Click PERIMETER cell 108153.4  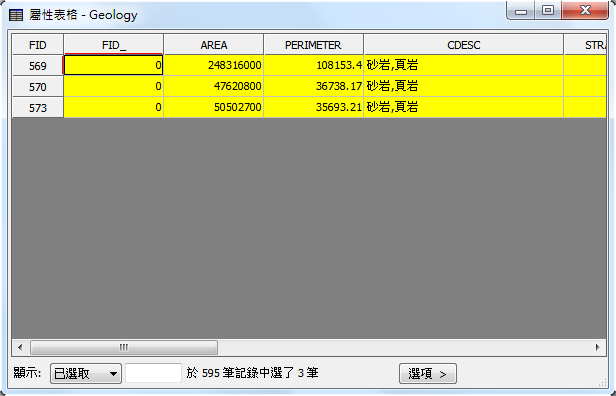click(x=314, y=65)
